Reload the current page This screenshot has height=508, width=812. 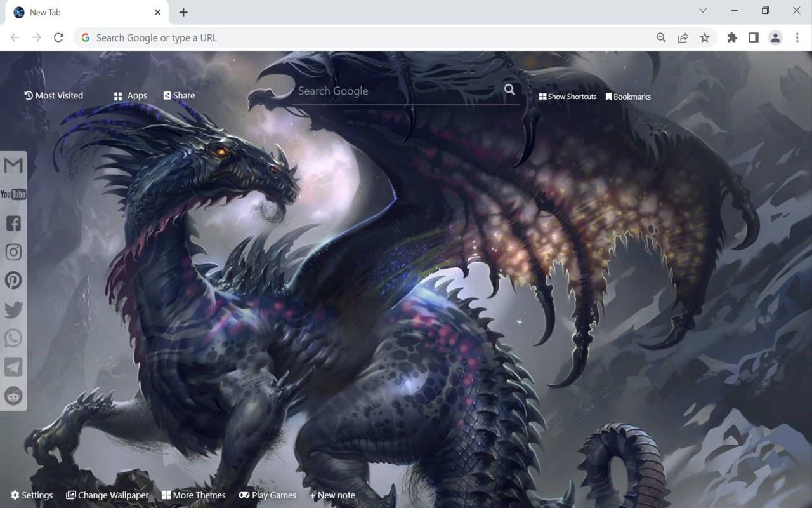(58, 37)
